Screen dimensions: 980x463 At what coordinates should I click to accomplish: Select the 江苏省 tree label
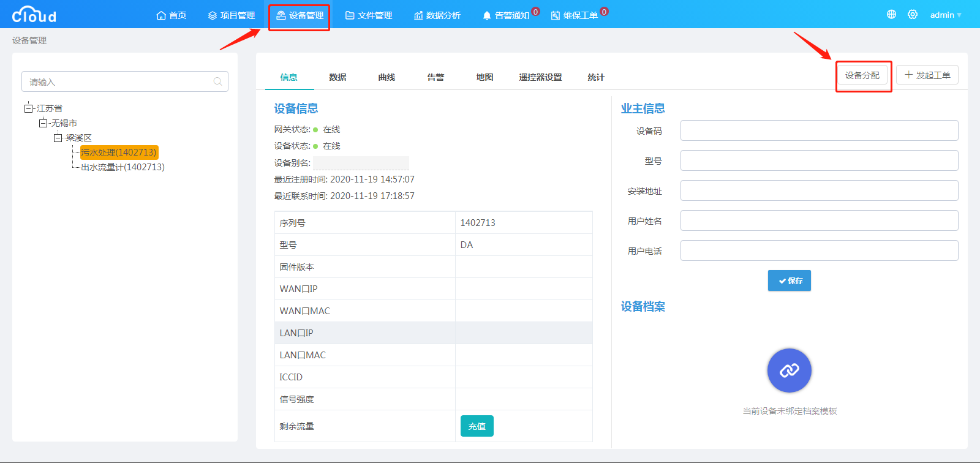50,108
